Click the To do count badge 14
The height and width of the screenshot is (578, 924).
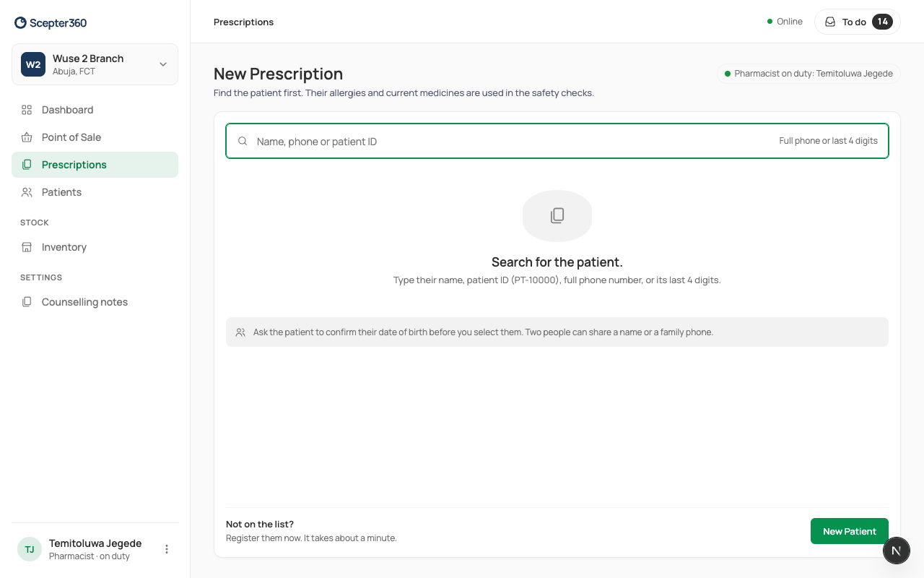pyautogui.click(x=882, y=22)
